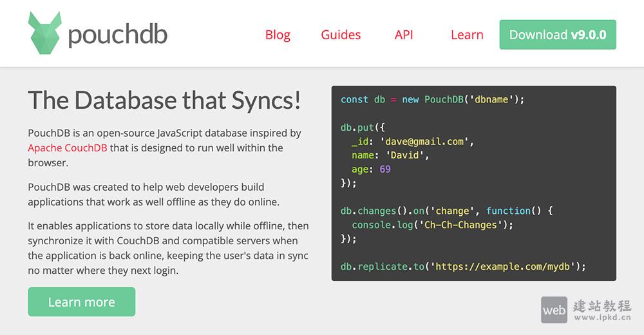
Task: Click the code line 'db.put({'
Action: [x=363, y=128]
